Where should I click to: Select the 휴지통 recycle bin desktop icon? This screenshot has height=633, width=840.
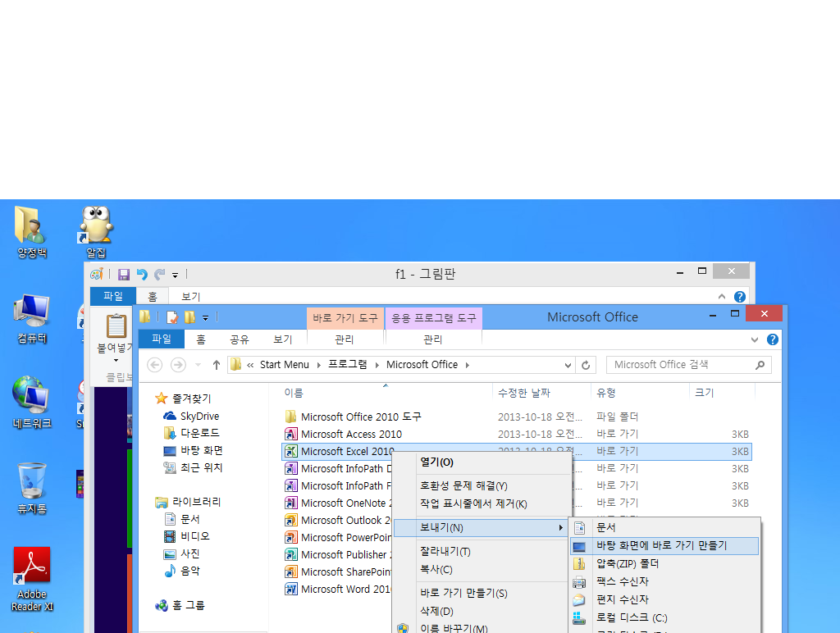click(x=32, y=488)
